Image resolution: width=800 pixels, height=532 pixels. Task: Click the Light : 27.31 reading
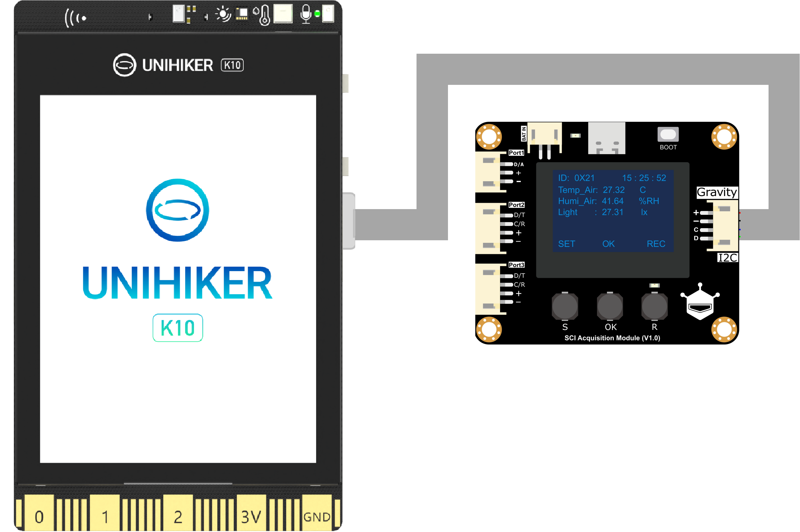(x=591, y=212)
